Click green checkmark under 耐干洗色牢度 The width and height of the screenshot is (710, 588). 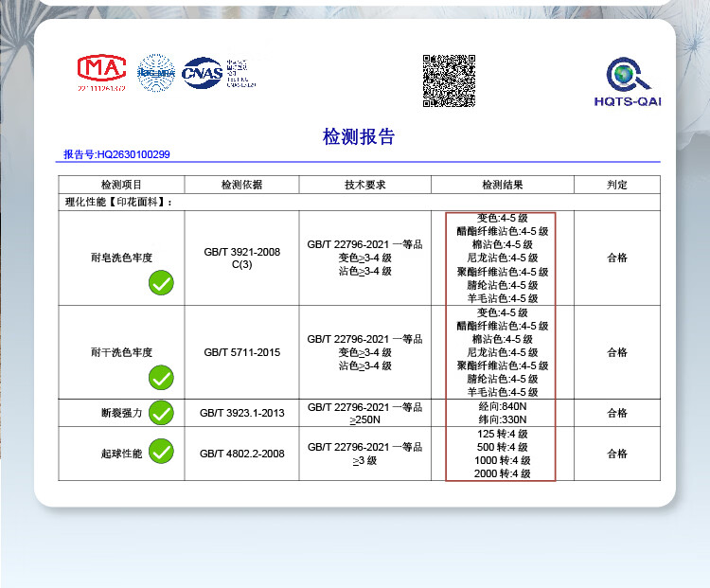pos(161,377)
